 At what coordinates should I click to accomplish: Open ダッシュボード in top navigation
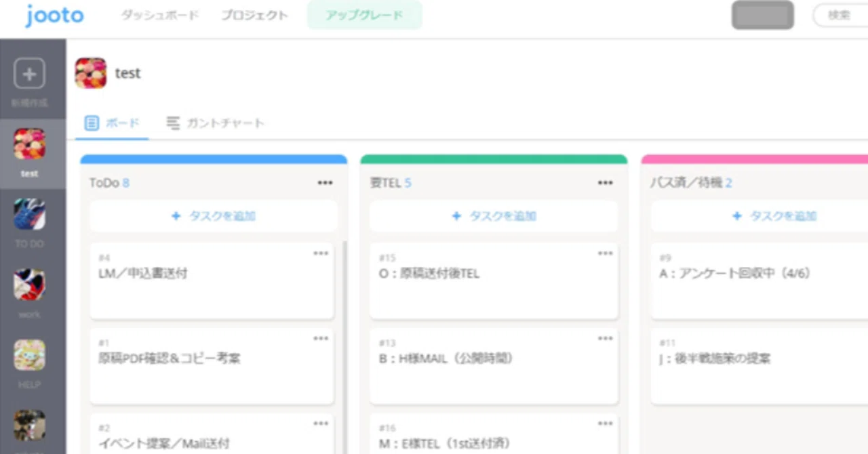click(160, 15)
